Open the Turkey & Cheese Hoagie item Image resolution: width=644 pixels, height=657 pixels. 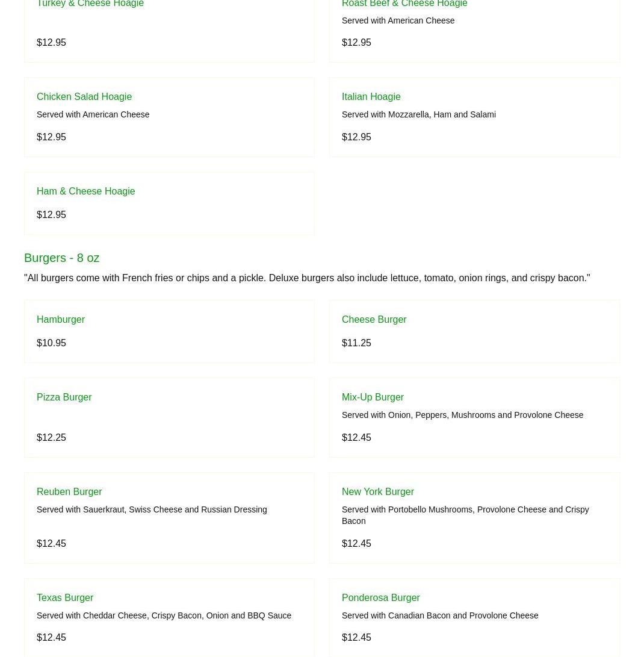90,4
